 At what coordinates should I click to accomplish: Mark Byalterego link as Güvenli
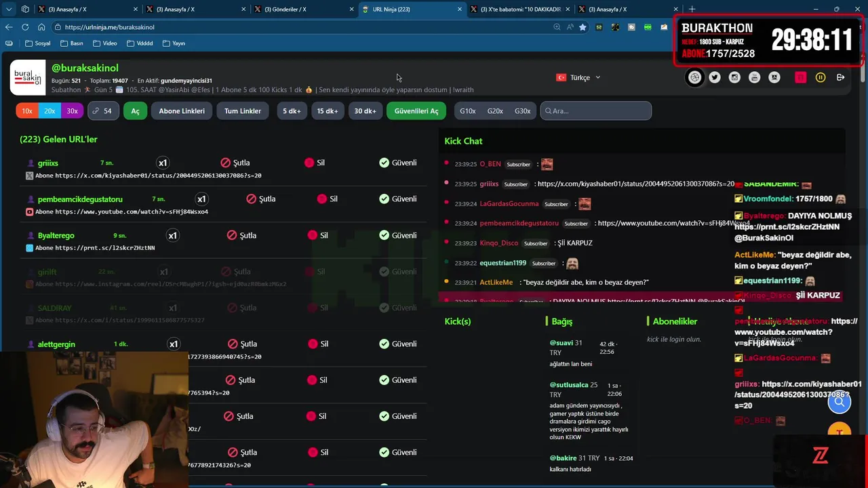point(398,235)
